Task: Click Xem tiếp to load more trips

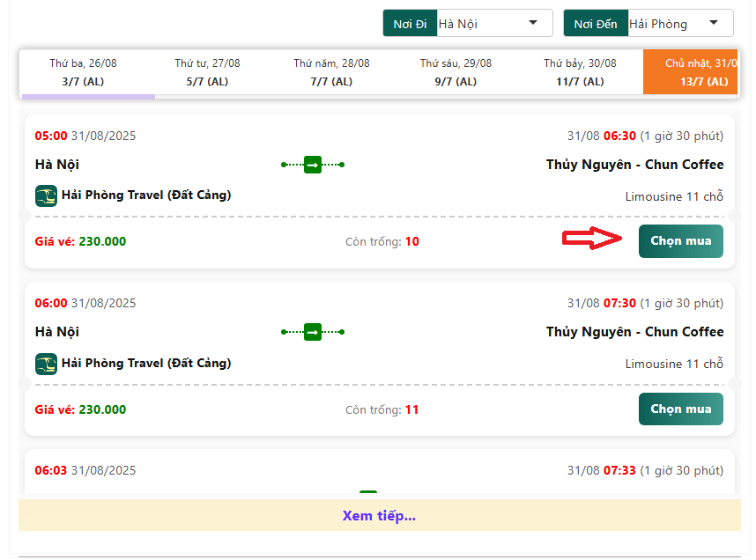Action: pos(379,516)
